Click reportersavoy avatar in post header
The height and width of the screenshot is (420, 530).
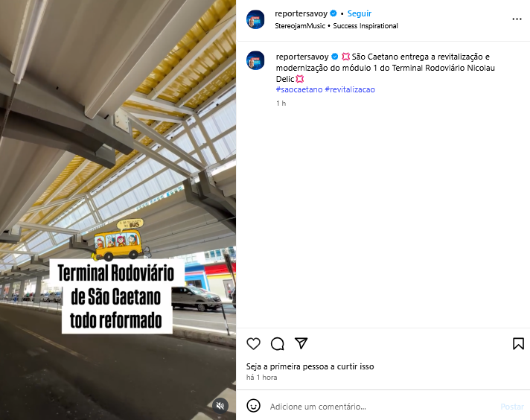(255, 19)
